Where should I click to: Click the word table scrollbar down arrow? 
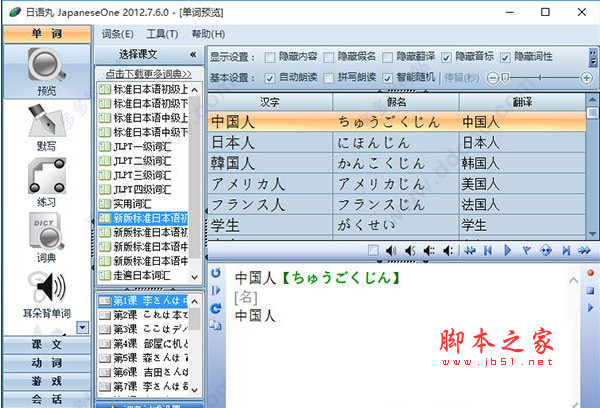(593, 234)
